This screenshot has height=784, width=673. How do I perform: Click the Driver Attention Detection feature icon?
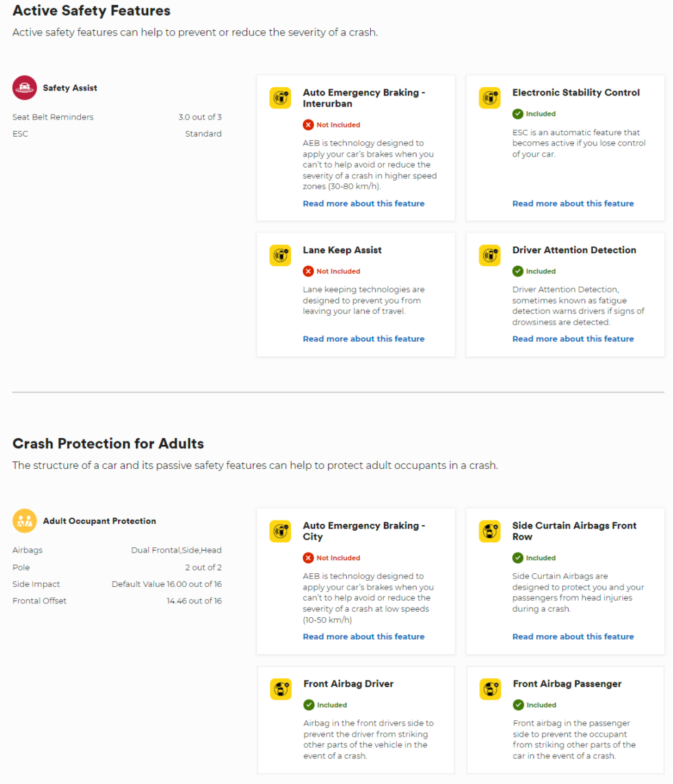pyautogui.click(x=490, y=255)
